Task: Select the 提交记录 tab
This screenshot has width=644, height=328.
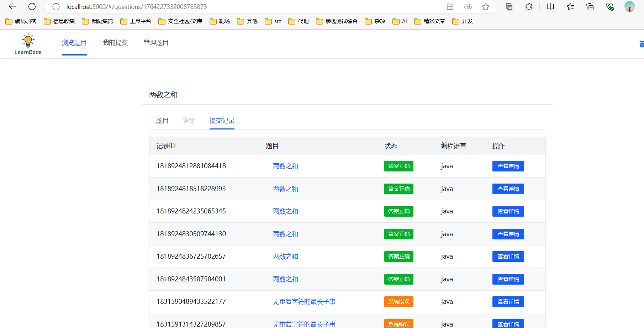Action: pyautogui.click(x=222, y=121)
